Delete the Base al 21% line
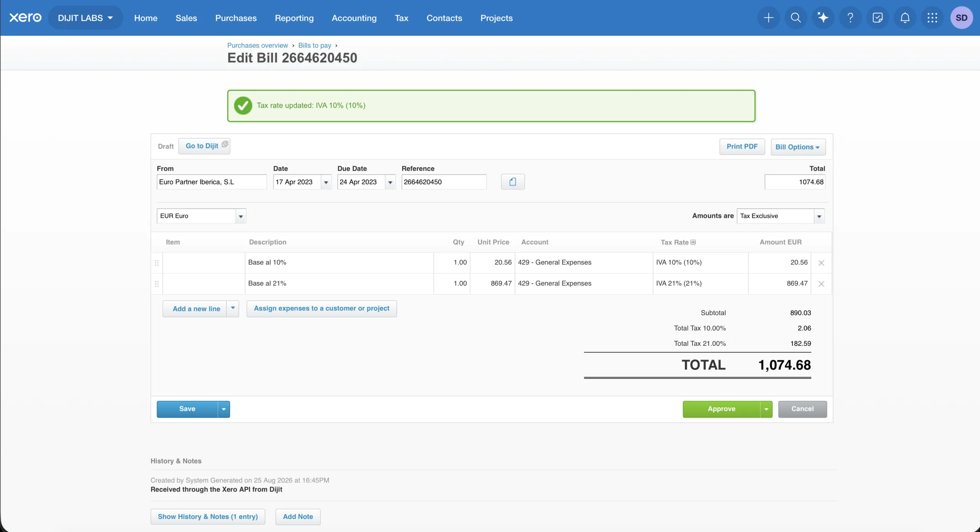 821,284
